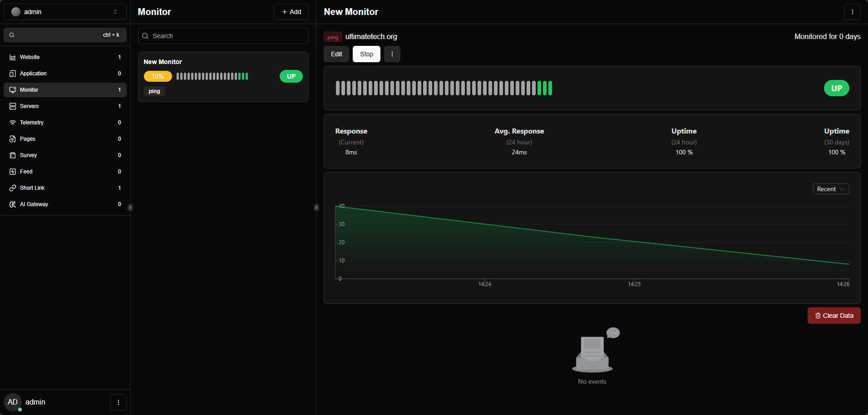The image size is (868, 415).
Task: Add a new monitor
Action: pyautogui.click(x=291, y=12)
